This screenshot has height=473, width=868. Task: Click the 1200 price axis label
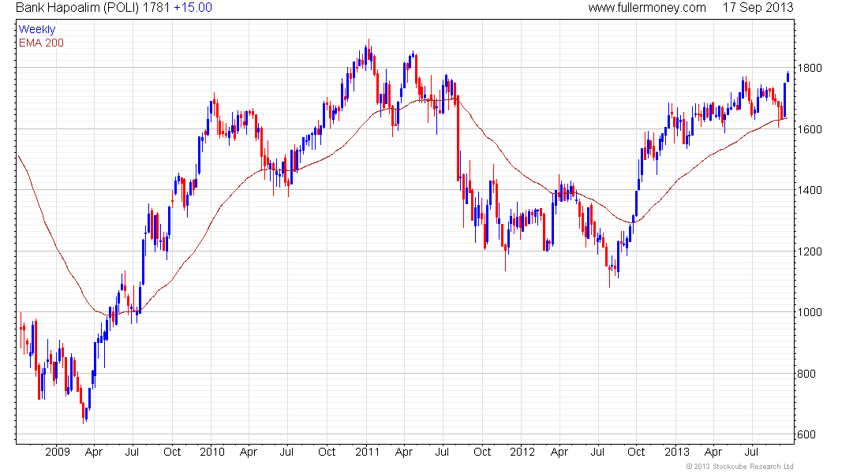click(810, 251)
